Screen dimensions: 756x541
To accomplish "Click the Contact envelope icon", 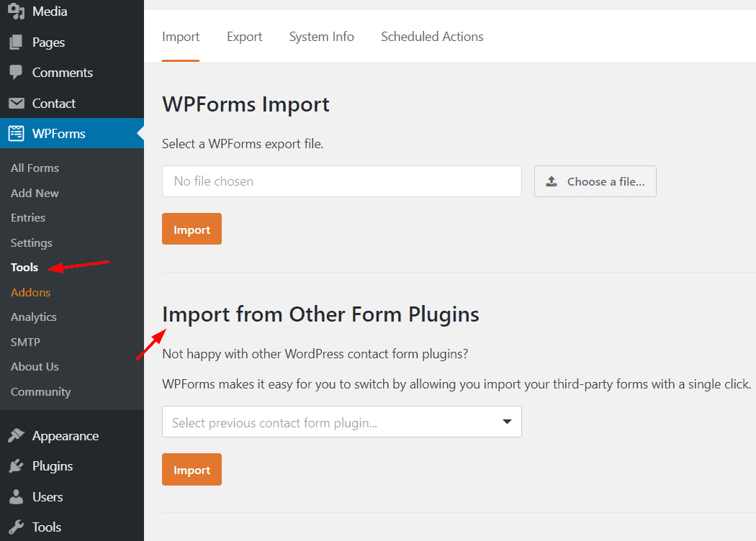I will (x=17, y=103).
